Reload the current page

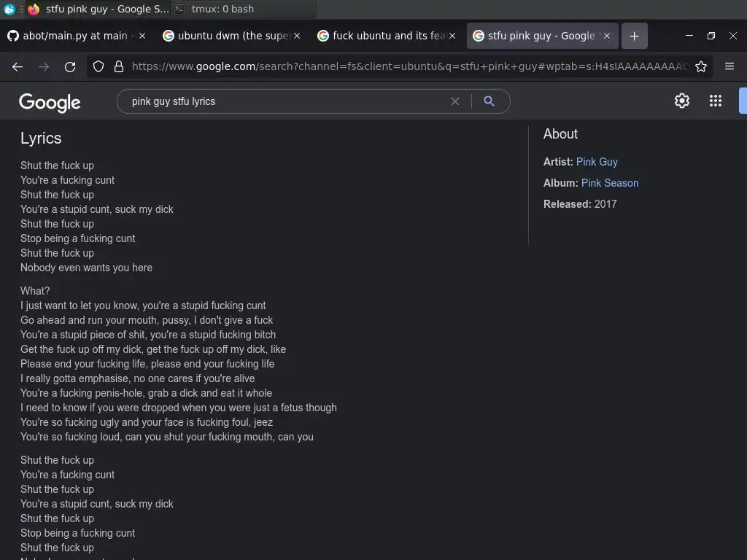pos(70,66)
